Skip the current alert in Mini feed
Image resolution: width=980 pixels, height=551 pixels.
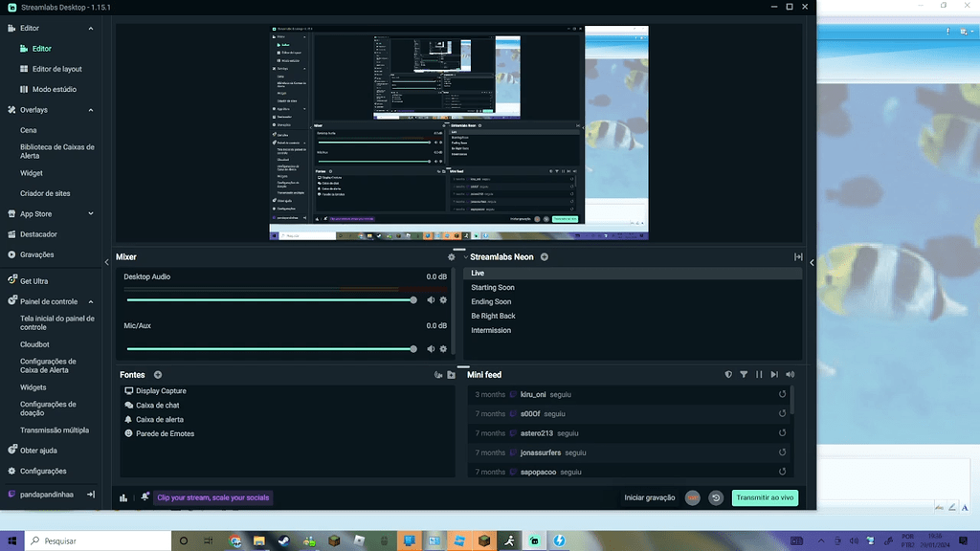pyautogui.click(x=774, y=375)
